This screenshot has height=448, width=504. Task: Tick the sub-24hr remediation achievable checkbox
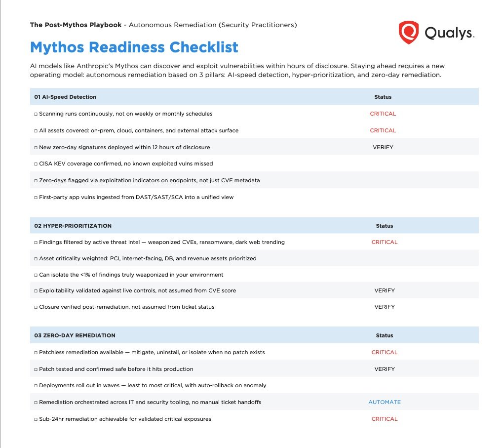36,419
